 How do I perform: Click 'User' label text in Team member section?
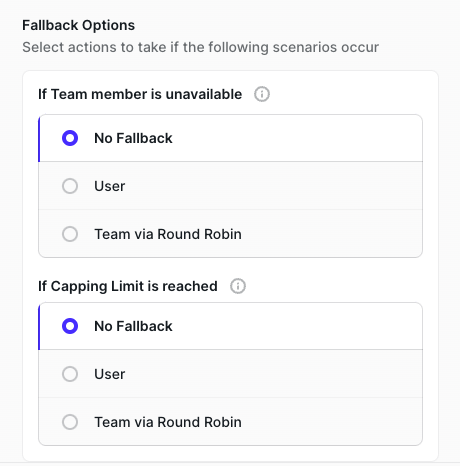pyautogui.click(x=110, y=186)
